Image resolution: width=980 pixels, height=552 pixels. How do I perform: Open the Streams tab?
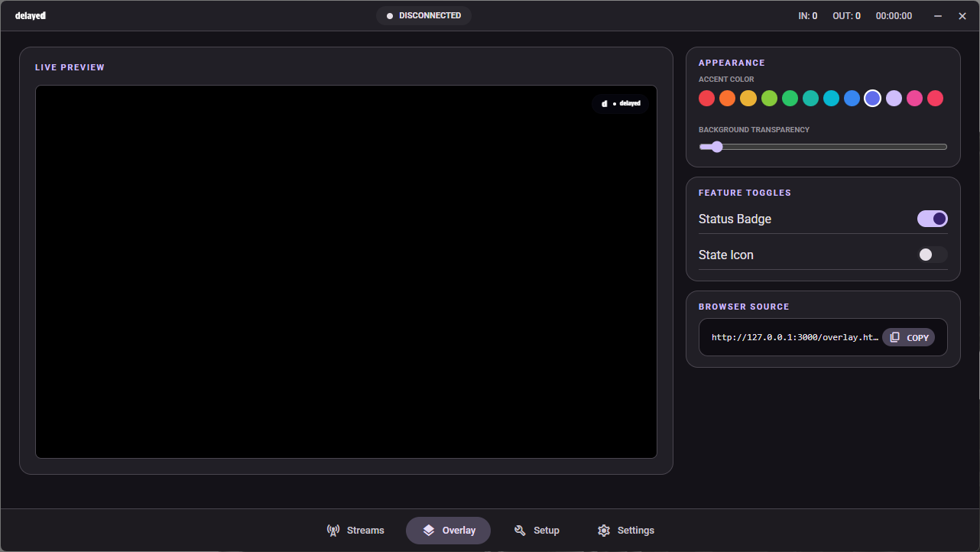[x=355, y=530]
